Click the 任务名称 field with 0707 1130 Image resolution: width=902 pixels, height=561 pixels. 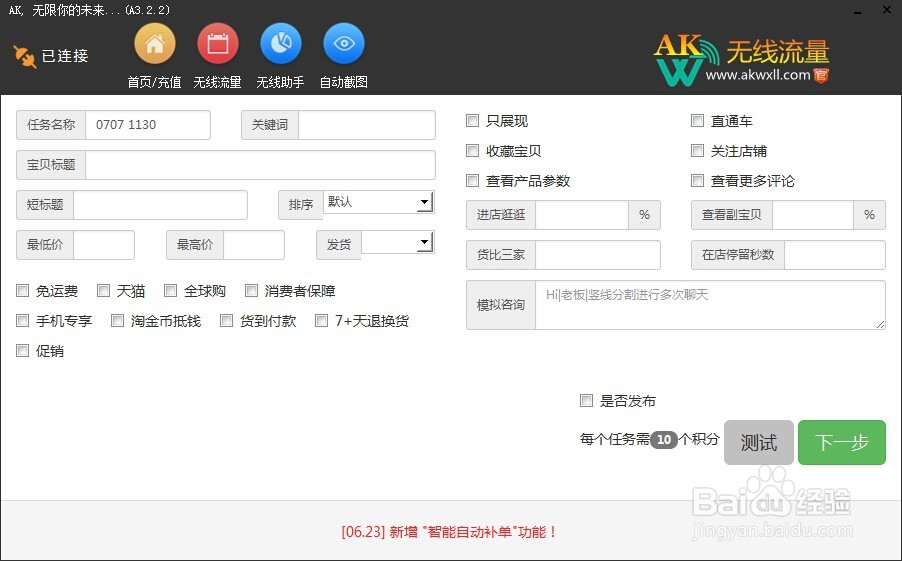coord(148,125)
